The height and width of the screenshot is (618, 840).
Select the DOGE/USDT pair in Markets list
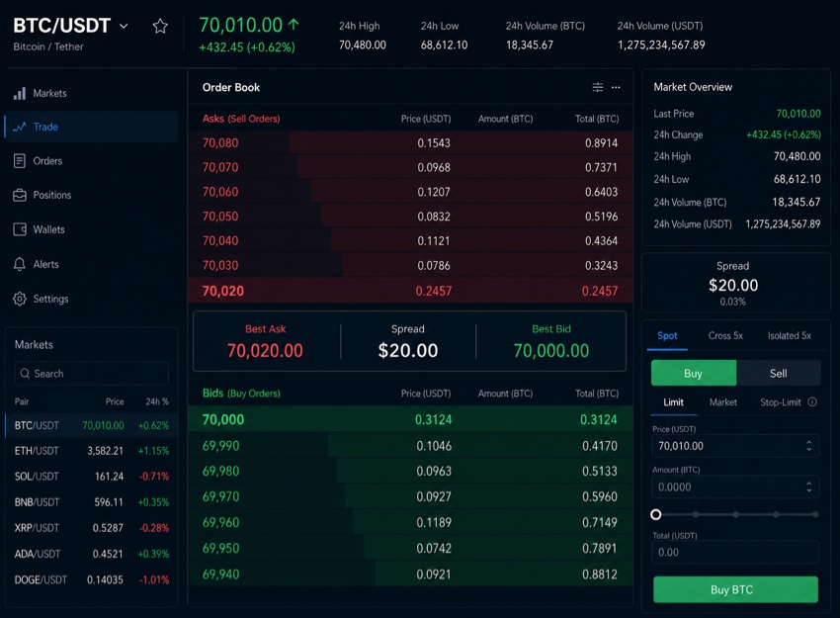(x=92, y=580)
